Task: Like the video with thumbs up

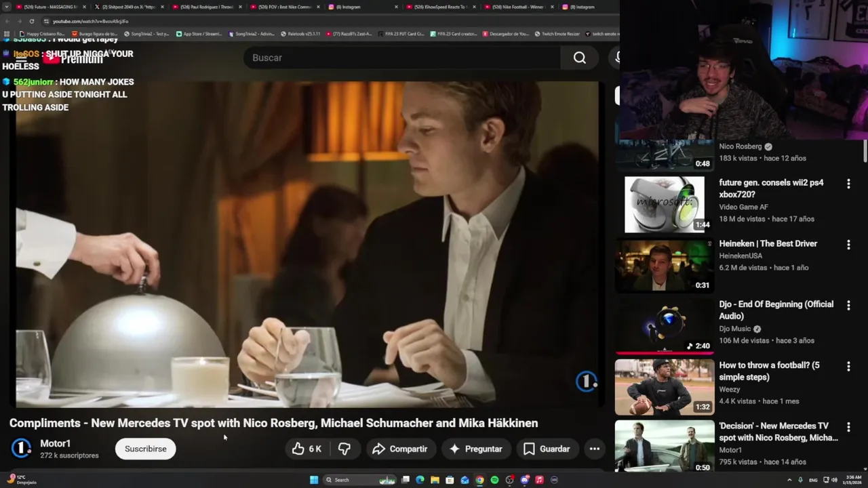Action: (307, 449)
